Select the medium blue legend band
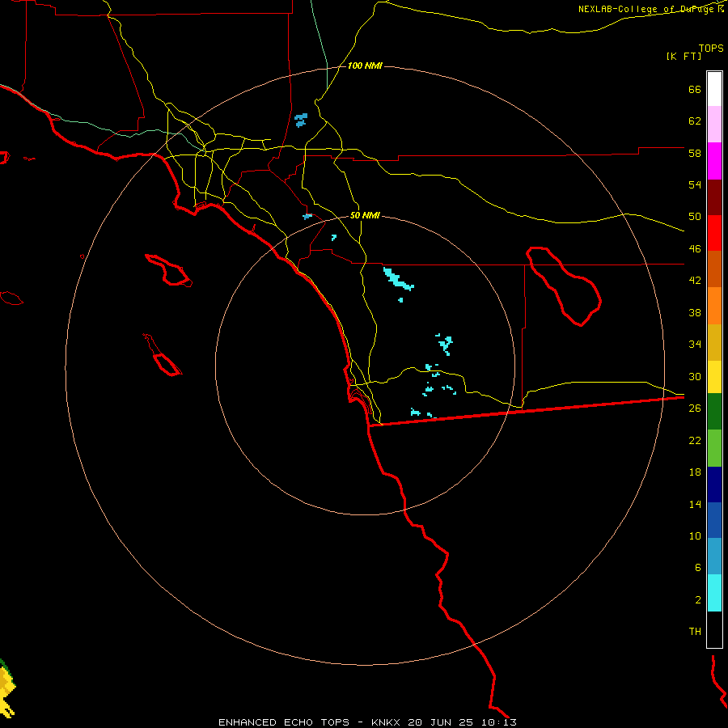The height and width of the screenshot is (728, 728). [x=714, y=520]
